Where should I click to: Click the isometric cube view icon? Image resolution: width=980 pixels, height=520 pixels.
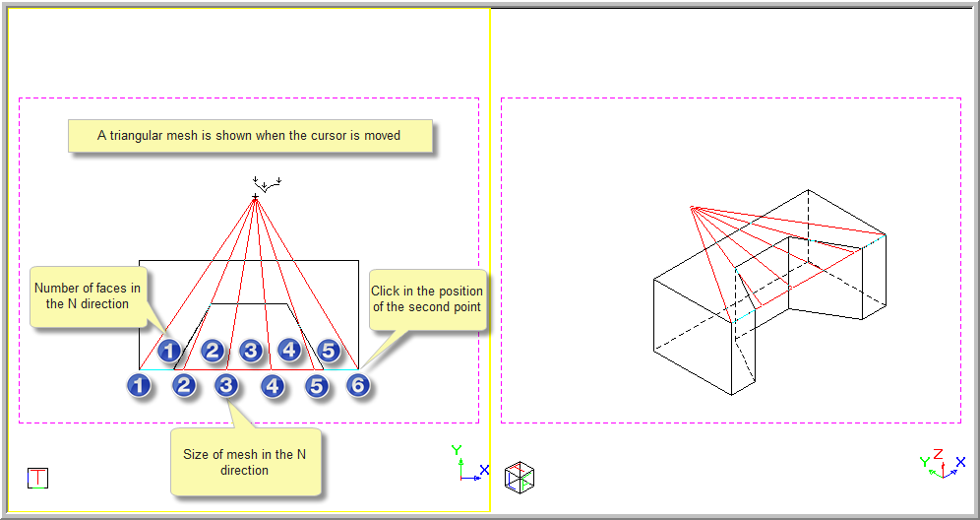519,478
